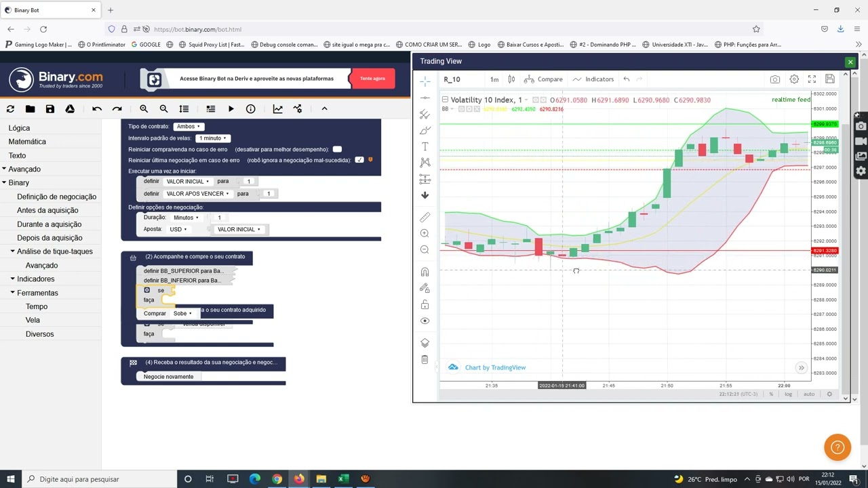Undo the last block change in the bot toolbar

(97, 108)
